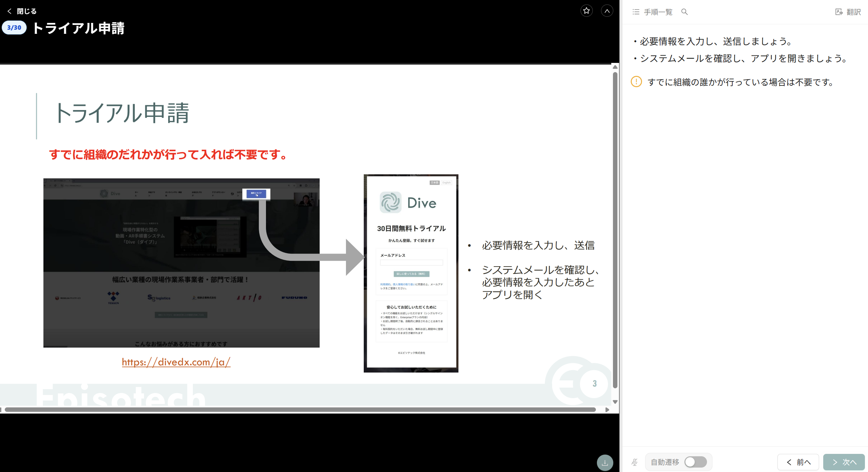
Task: Select the warning text すでに組織の誰かが行っている場合は不要です。
Action: 740,82
